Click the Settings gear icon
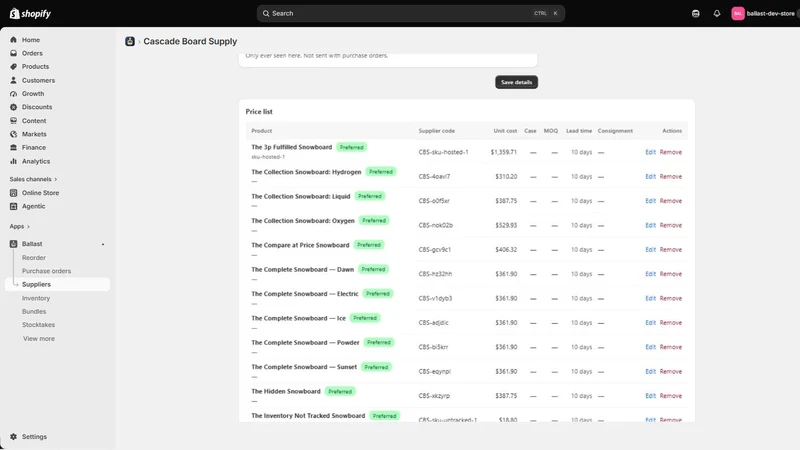Screen dimensions: 800x450 (13, 437)
